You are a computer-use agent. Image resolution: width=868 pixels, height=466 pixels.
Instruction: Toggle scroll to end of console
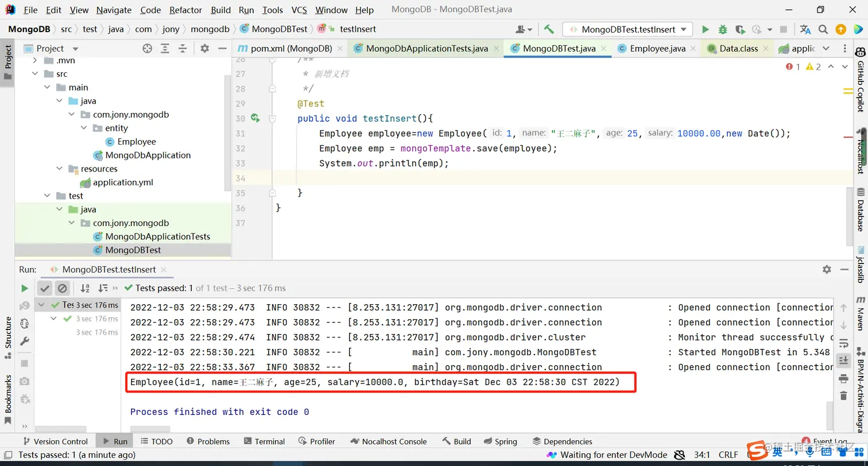[x=843, y=360]
